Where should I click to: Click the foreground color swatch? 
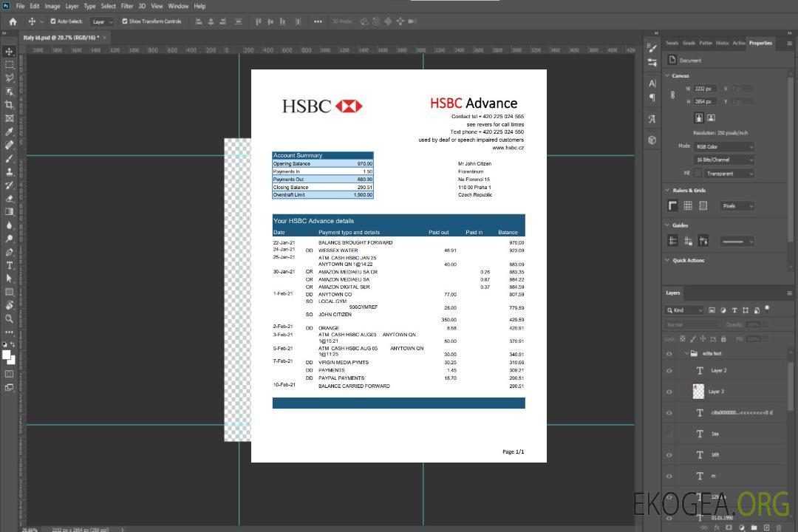[6, 355]
